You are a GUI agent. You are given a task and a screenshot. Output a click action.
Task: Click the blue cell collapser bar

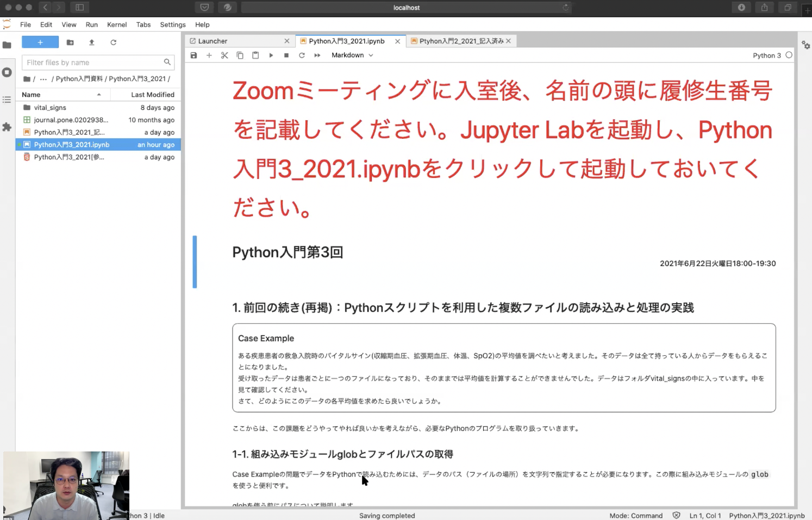coord(195,262)
